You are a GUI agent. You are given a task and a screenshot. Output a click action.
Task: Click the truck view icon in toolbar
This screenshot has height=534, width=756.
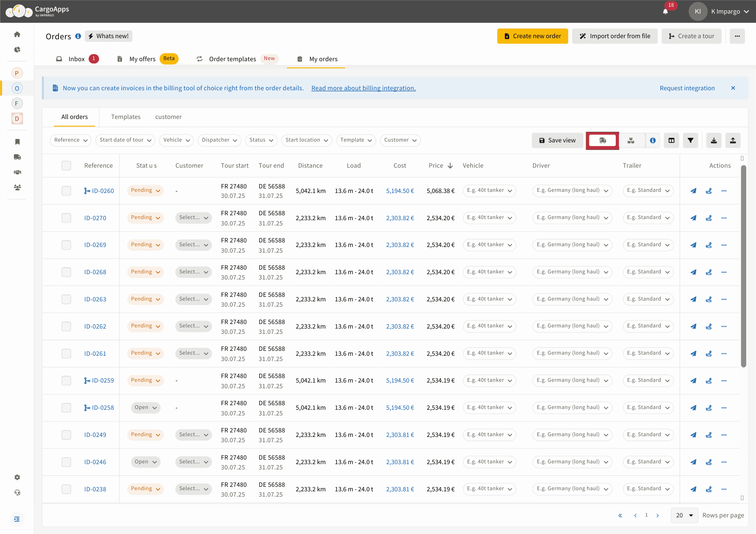pos(603,140)
